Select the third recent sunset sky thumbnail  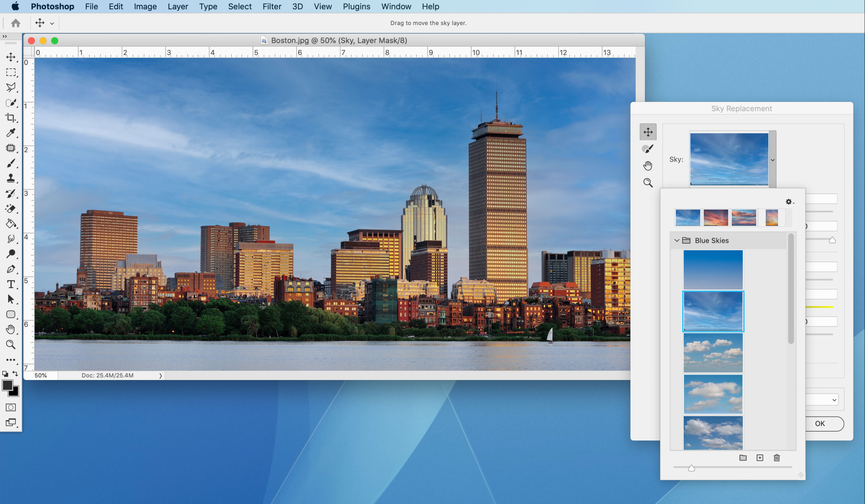[x=744, y=218]
